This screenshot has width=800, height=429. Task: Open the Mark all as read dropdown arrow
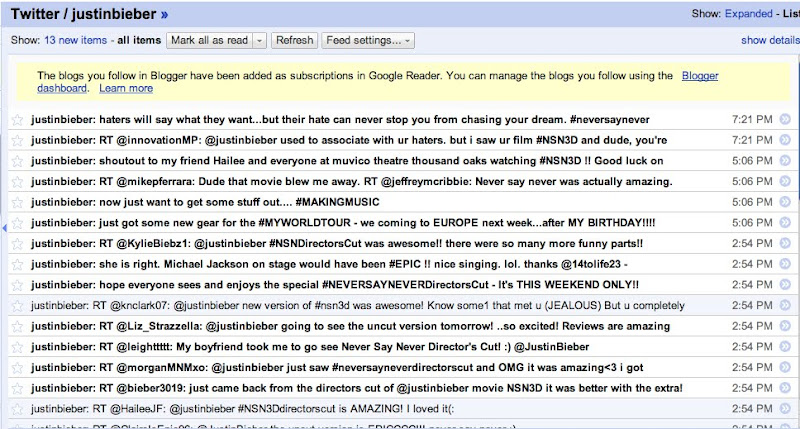(259, 40)
